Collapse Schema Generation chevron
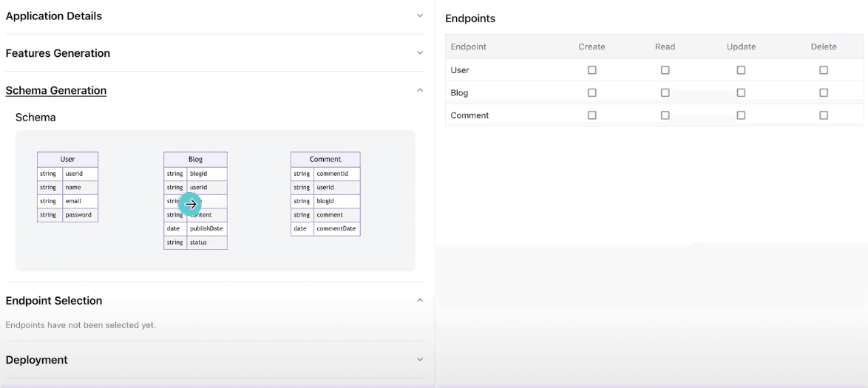This screenshot has width=868, height=388. point(420,89)
